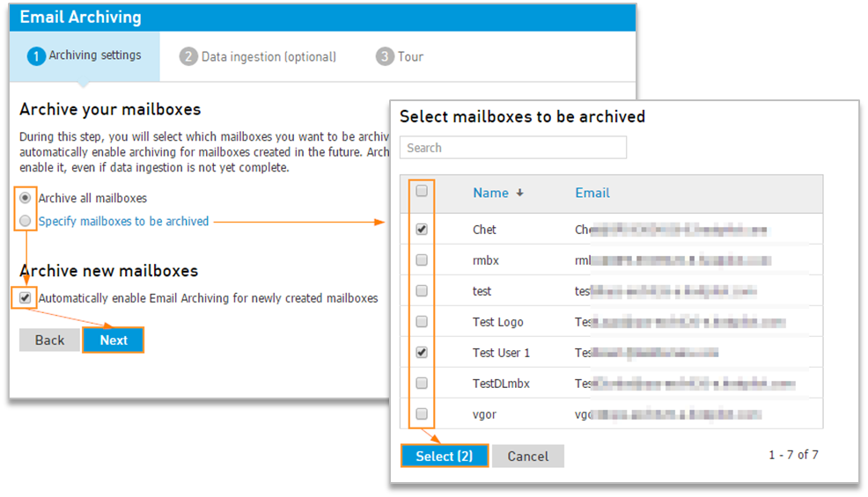Toggle the select-all checkbox in table header
Screen dimensions: 868x497
point(422,191)
